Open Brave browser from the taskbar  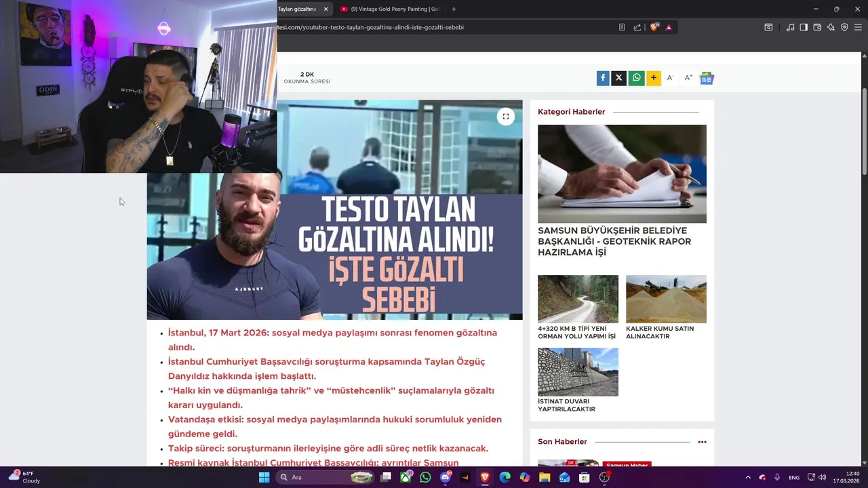(x=485, y=477)
